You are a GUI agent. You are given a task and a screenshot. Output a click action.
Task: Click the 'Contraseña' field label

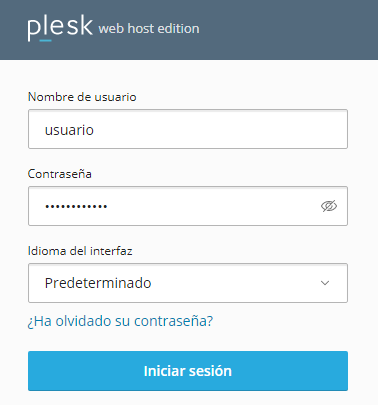60,174
